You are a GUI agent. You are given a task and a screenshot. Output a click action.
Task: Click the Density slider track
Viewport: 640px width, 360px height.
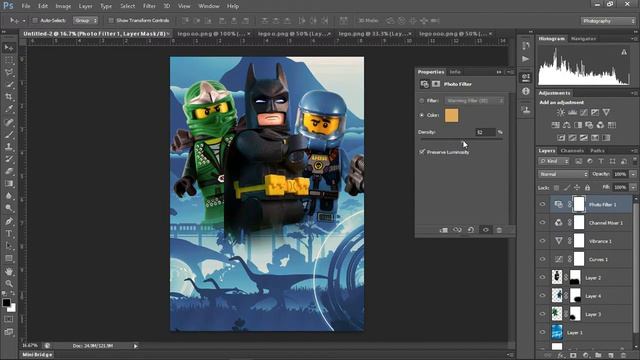coord(462,139)
